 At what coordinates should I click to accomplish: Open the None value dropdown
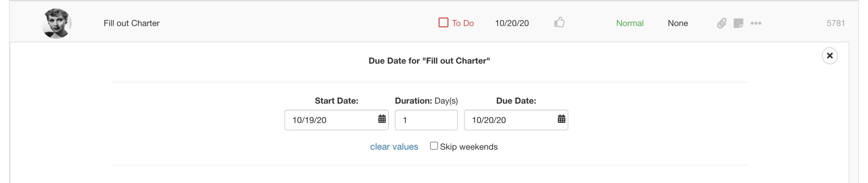[677, 23]
